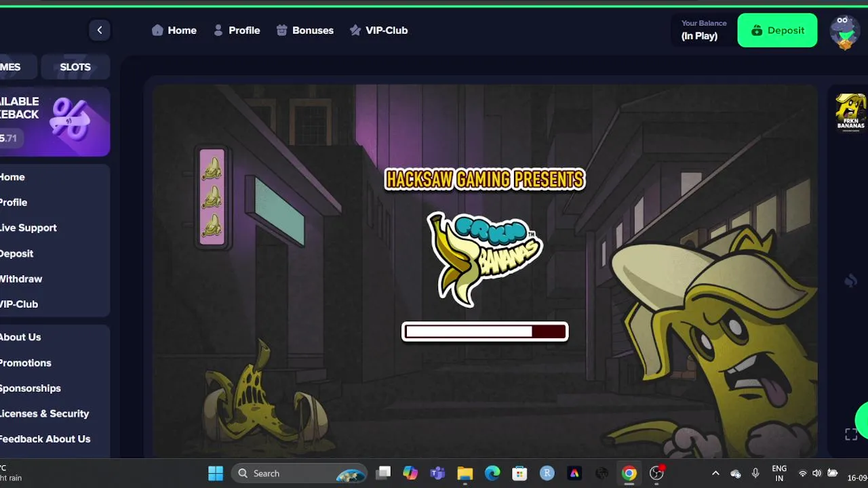Click the battery status icon
868x488 pixels.
pos(833,473)
